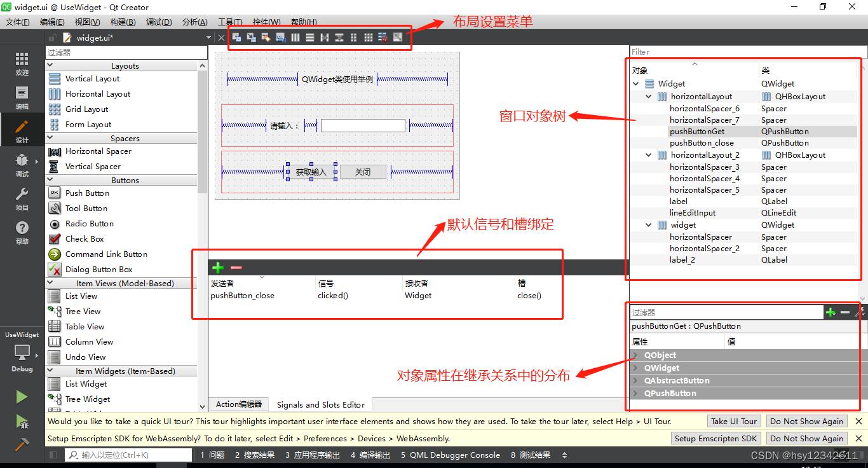Click the Take UI Tour button

734,421
